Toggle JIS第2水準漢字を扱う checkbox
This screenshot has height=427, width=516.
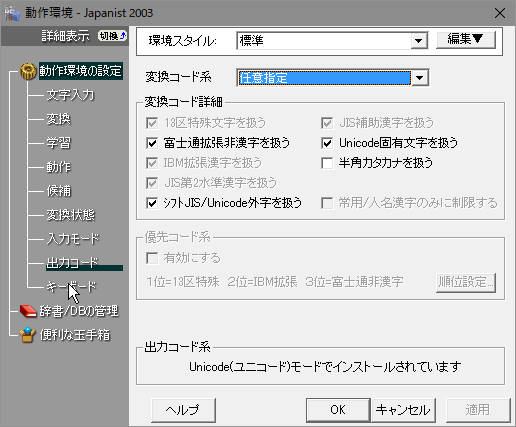[x=152, y=183]
